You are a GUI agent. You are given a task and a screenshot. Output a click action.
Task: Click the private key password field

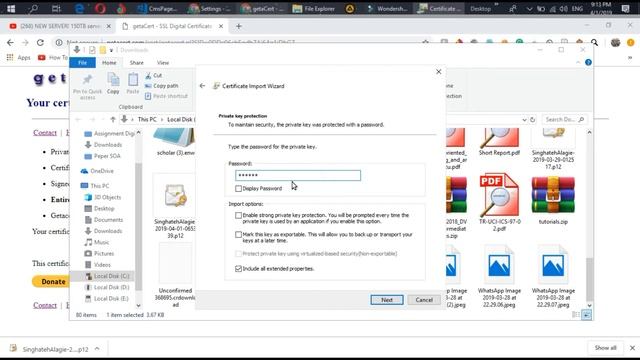[x=298, y=176]
